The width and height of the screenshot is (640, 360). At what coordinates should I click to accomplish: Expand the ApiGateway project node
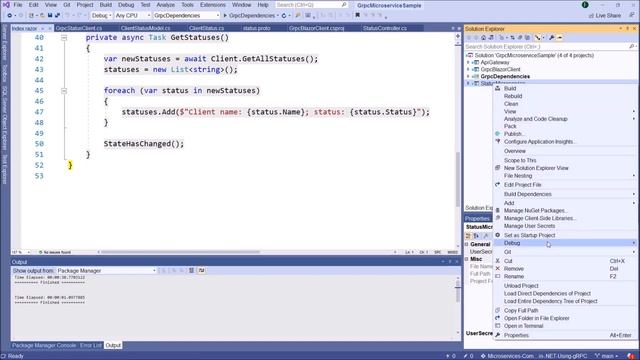pyautogui.click(x=468, y=62)
